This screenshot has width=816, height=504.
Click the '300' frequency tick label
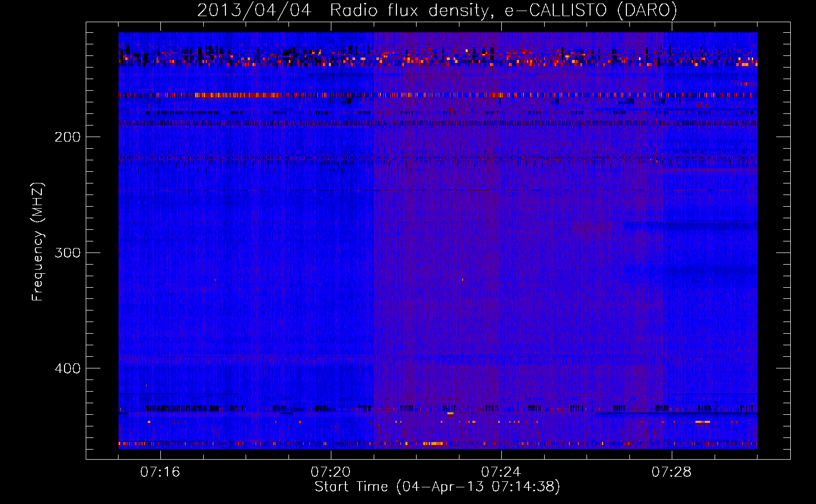(x=68, y=253)
